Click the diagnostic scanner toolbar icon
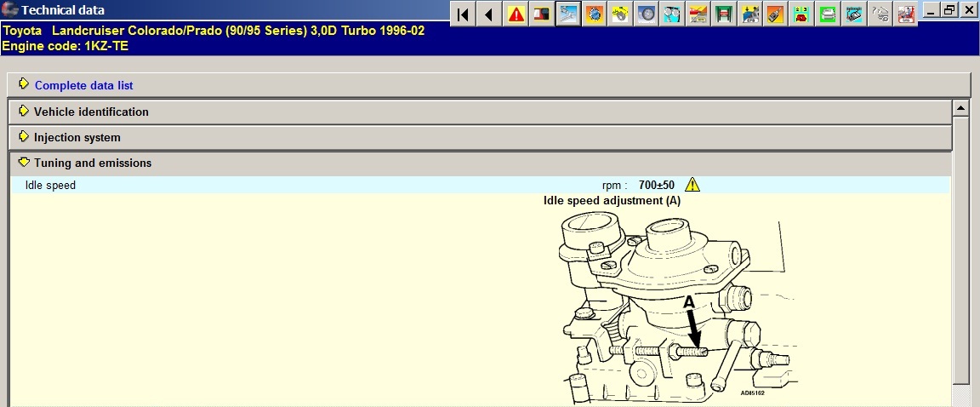This screenshot has height=407, width=980. (x=854, y=14)
